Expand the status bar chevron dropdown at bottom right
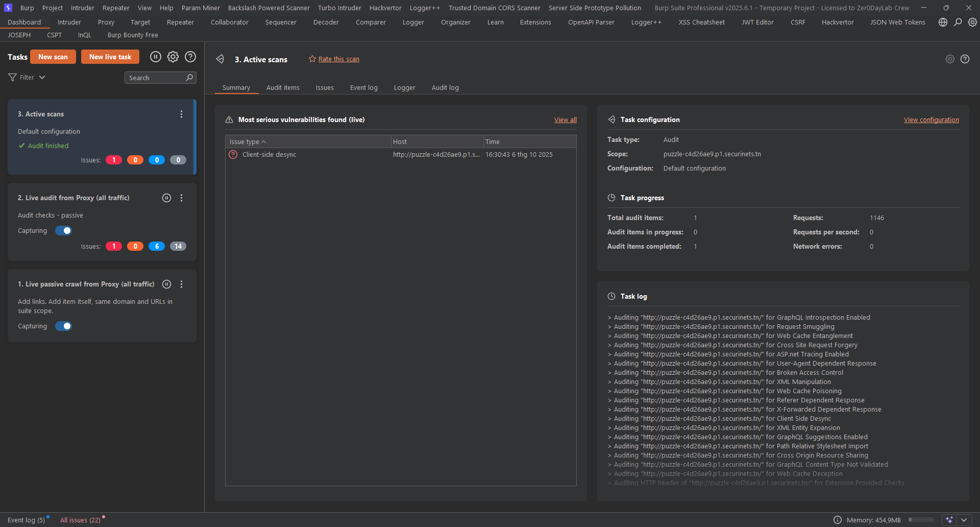 [964, 520]
